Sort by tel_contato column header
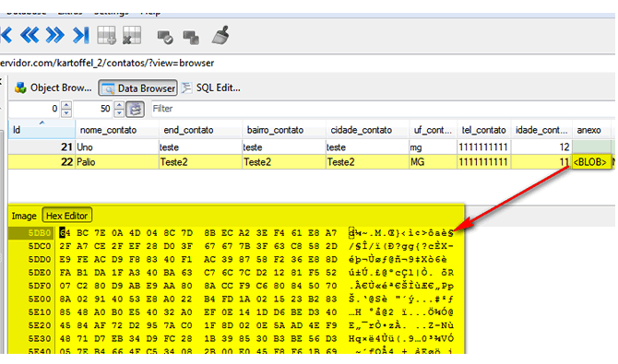 [483, 130]
